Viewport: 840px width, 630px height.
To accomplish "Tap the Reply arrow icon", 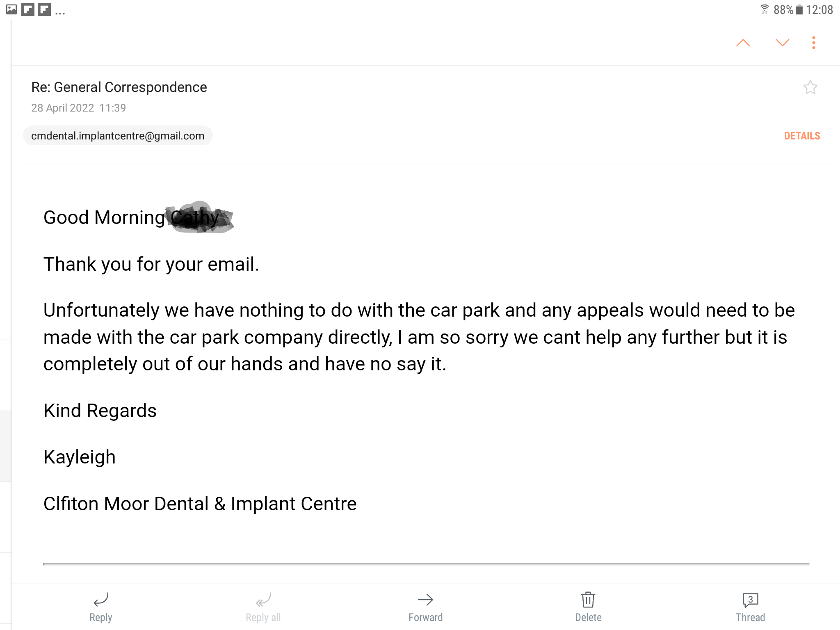I will [x=101, y=600].
